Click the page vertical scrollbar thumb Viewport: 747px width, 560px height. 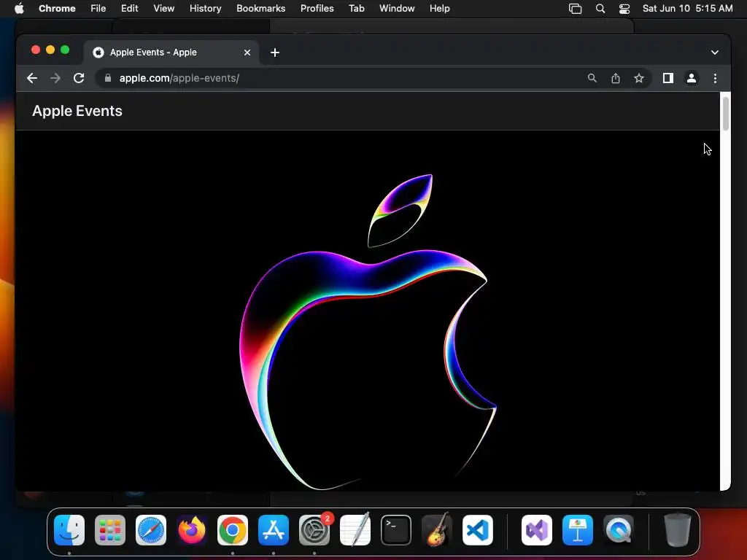tap(726, 113)
